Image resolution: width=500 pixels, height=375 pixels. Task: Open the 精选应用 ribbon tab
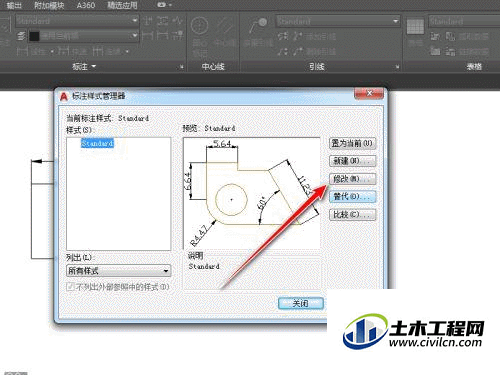tap(122, 5)
